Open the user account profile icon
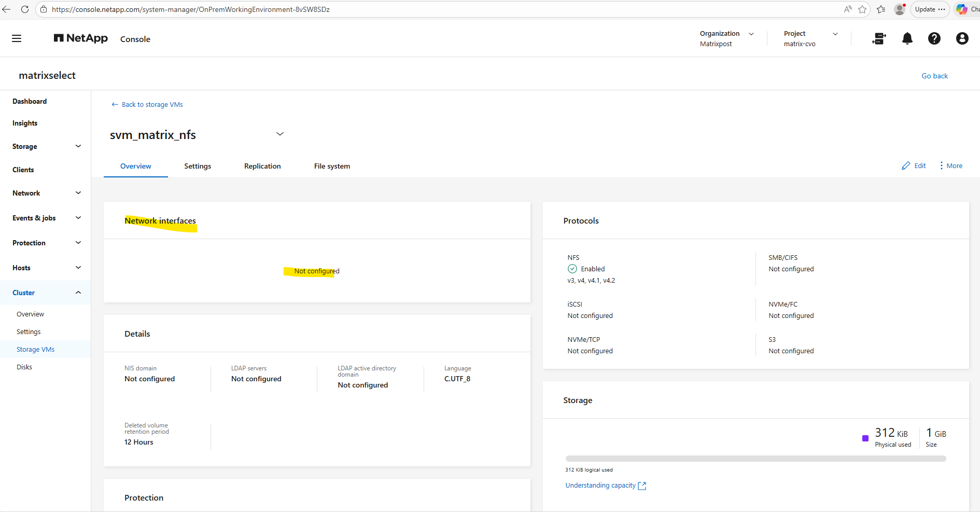Screen dimensions: 980x512 point(962,38)
